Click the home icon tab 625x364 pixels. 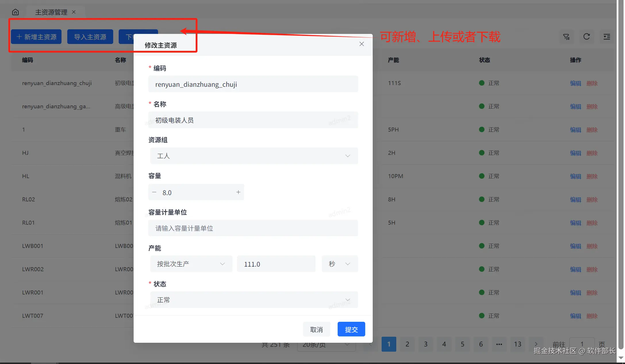(x=16, y=12)
